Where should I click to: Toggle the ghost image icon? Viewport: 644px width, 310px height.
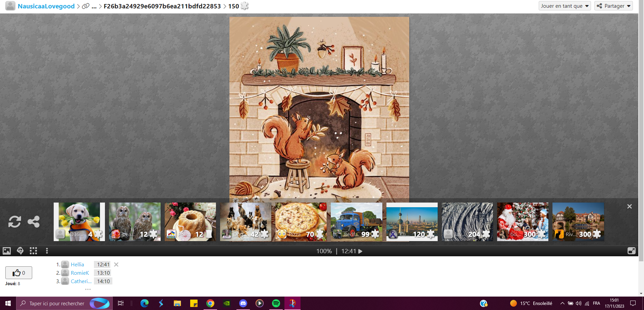tap(20, 251)
